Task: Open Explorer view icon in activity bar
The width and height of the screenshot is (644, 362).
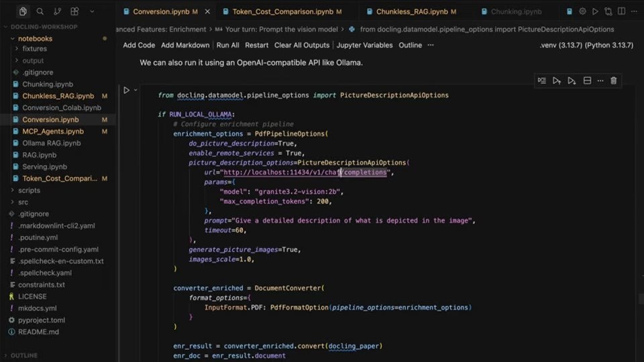Action: (x=23, y=11)
